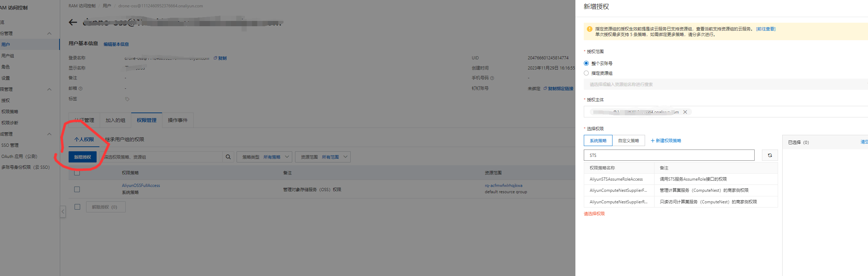Click the refresh icon next to the STS search box
This screenshot has height=276, width=868.
[x=770, y=155]
